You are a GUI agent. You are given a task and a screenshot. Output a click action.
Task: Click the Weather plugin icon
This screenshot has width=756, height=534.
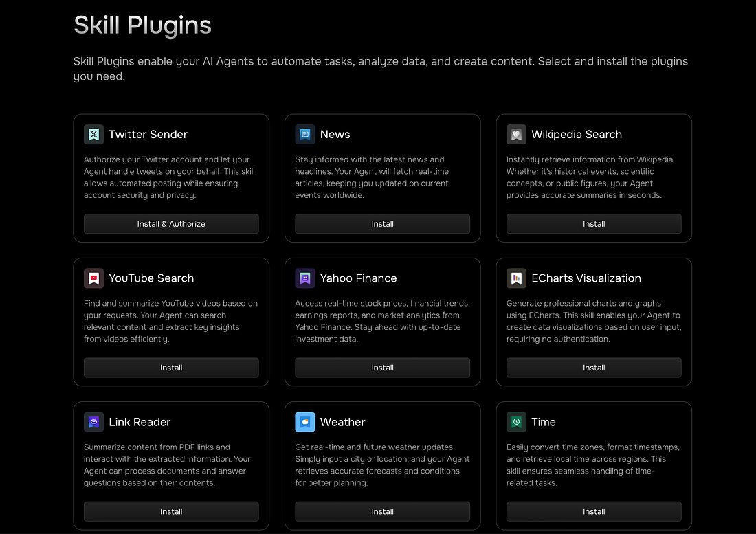point(305,422)
